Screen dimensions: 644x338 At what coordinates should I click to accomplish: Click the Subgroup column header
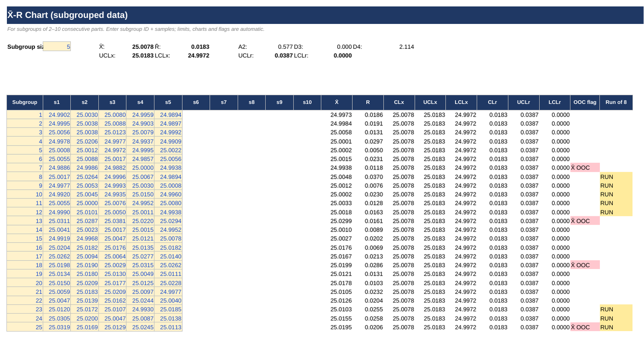[25, 102]
